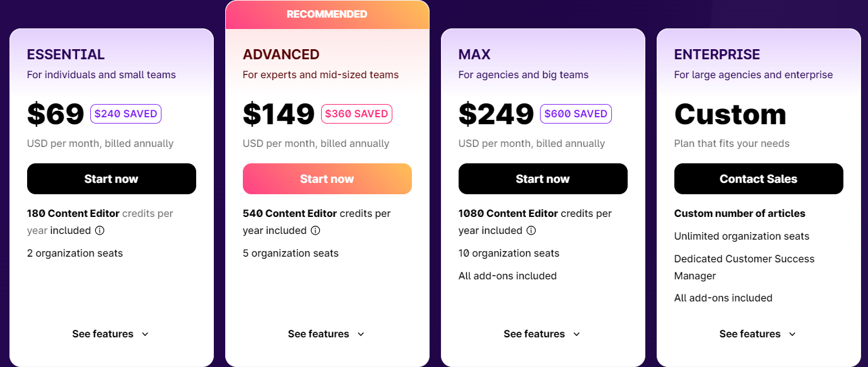The width and height of the screenshot is (868, 367).
Task: Click the MAX plan heading
Action: (474, 55)
